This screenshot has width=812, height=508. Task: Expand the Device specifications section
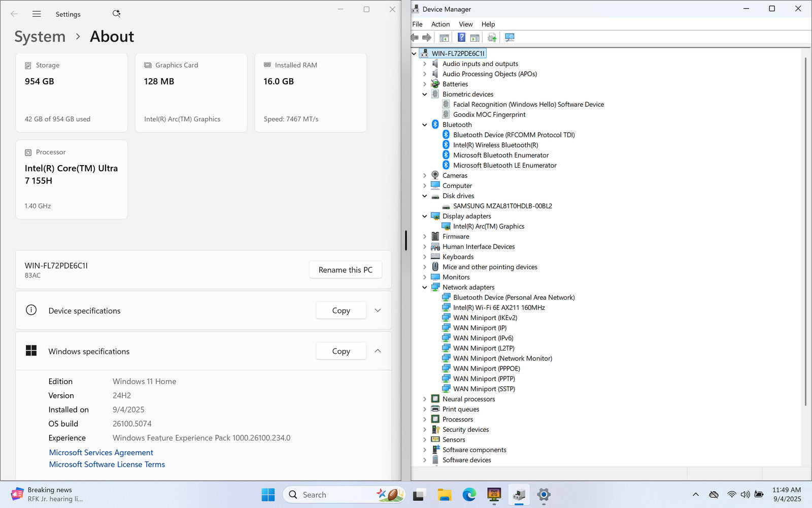pyautogui.click(x=378, y=310)
